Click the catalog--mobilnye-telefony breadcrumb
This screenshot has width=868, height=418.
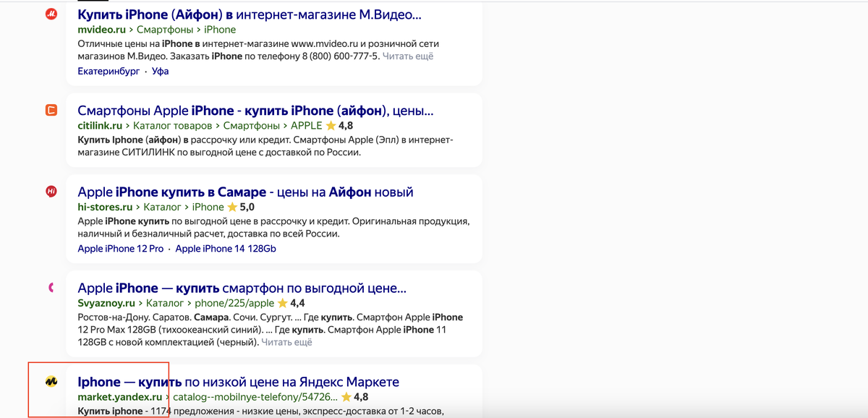[255, 397]
